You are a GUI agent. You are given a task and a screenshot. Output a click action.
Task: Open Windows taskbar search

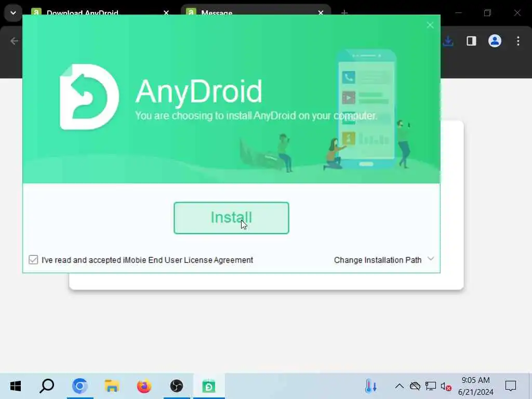coord(47,386)
